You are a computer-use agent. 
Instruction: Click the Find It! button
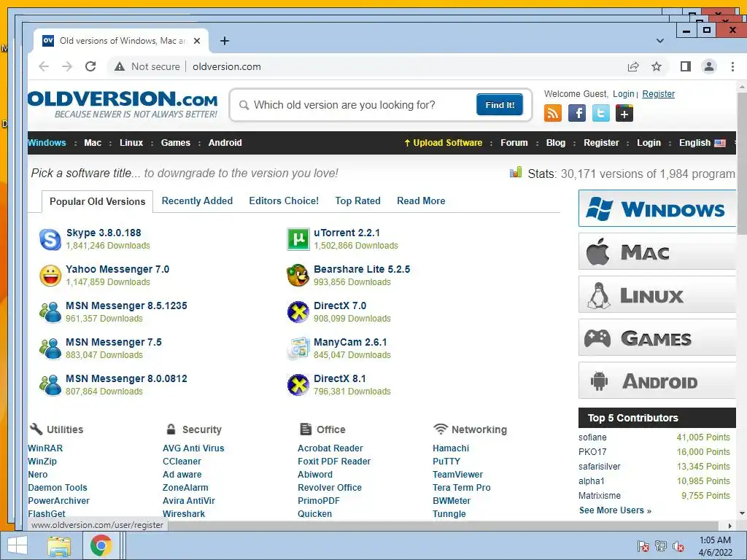pyautogui.click(x=499, y=105)
